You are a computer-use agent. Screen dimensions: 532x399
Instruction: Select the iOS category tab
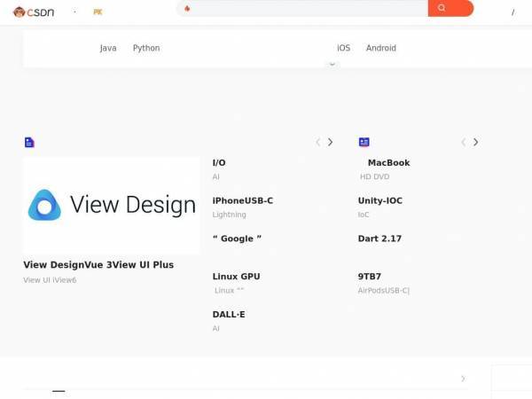coord(343,48)
